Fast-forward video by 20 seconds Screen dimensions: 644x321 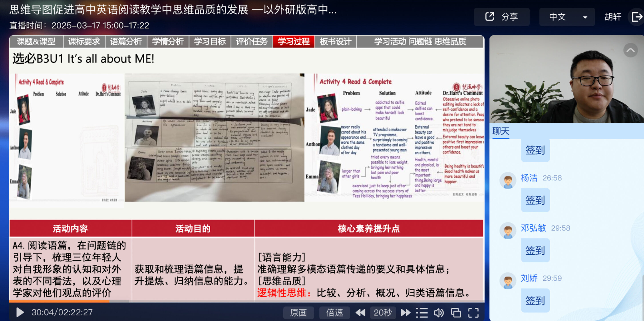(405, 313)
